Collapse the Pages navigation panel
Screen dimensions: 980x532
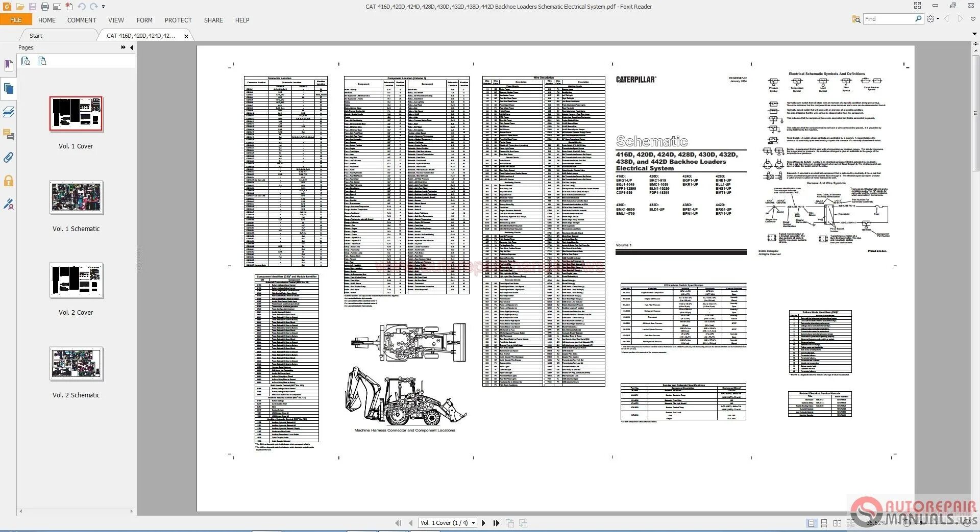tap(132, 47)
